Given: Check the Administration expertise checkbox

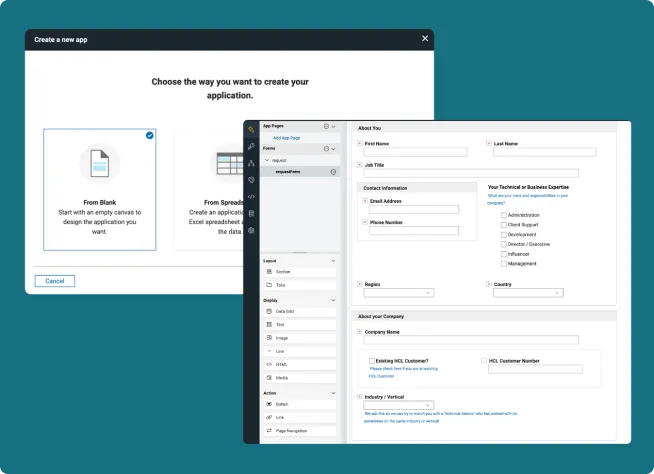Looking at the screenshot, I should 503,215.
